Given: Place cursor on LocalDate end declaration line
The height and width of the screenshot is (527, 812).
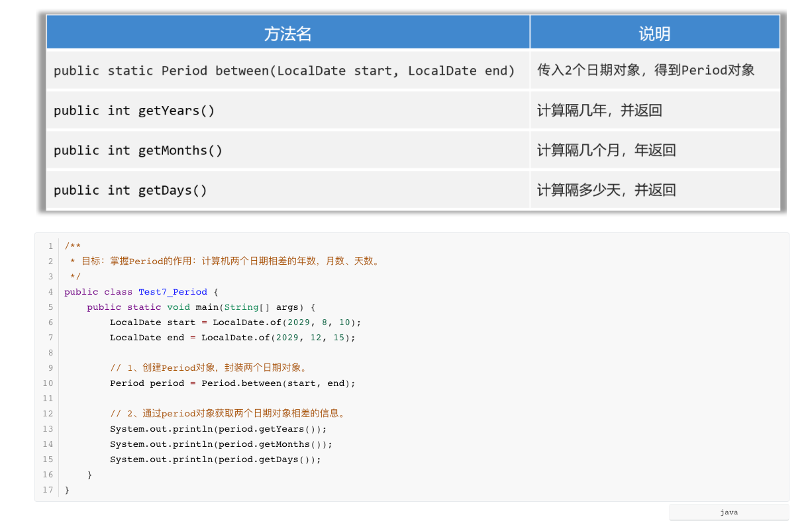Looking at the screenshot, I should [232, 338].
